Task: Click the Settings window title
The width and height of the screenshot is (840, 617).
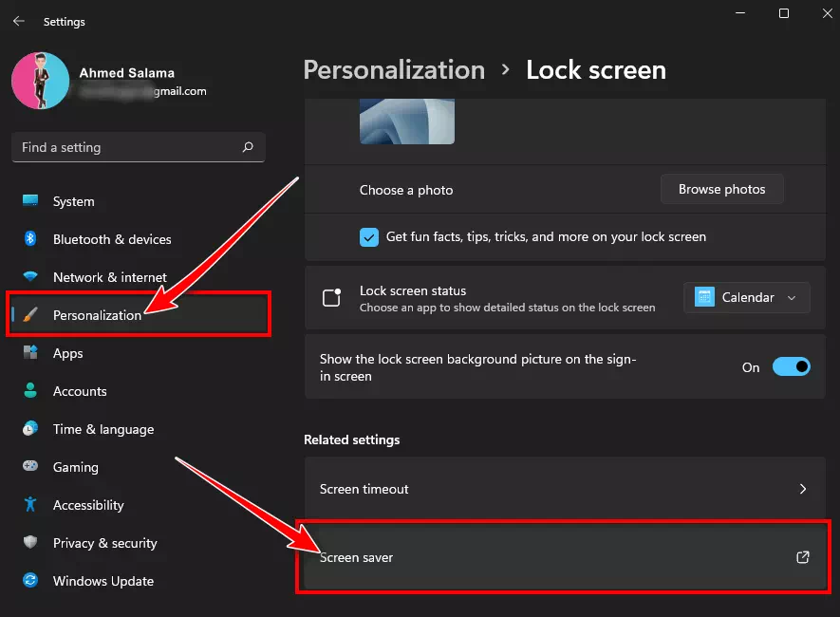Action: coord(65,22)
